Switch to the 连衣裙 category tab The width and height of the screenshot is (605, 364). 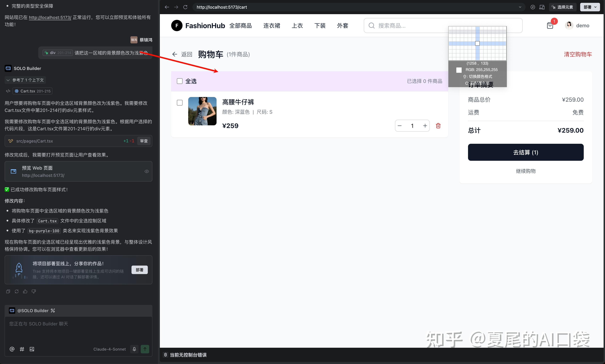[x=271, y=25]
